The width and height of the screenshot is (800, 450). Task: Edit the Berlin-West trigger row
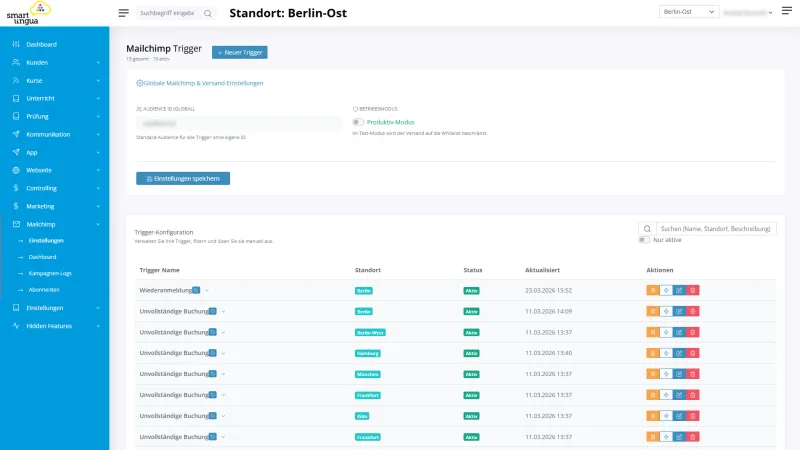(x=679, y=332)
